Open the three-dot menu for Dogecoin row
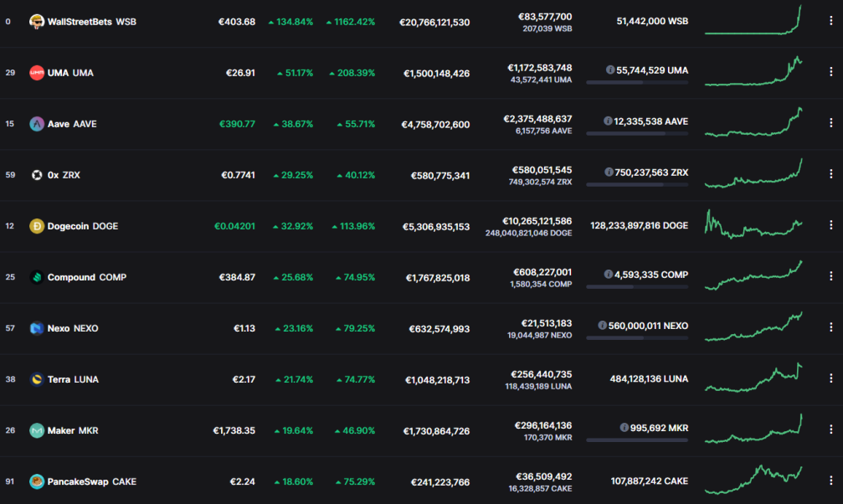The width and height of the screenshot is (843, 504). tap(830, 225)
